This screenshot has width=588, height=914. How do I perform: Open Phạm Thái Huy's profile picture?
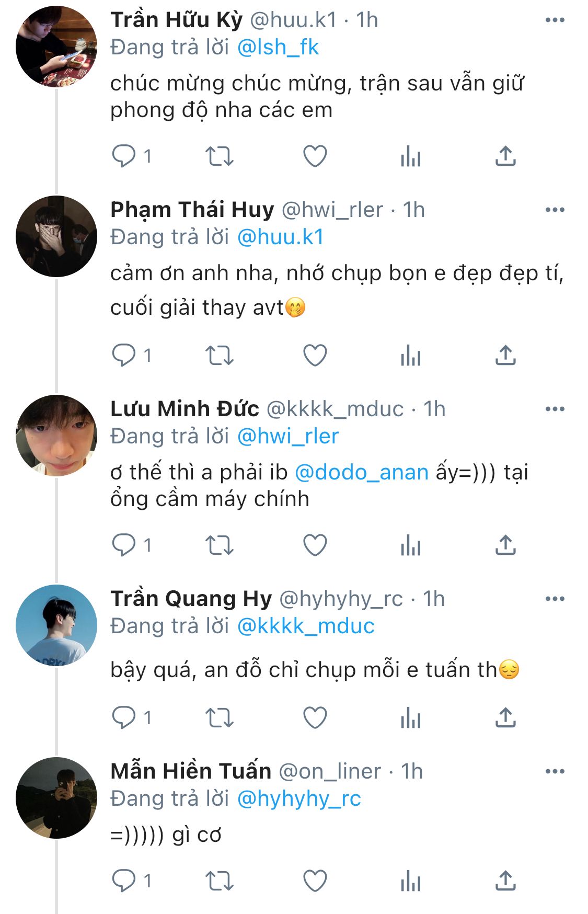(x=56, y=236)
